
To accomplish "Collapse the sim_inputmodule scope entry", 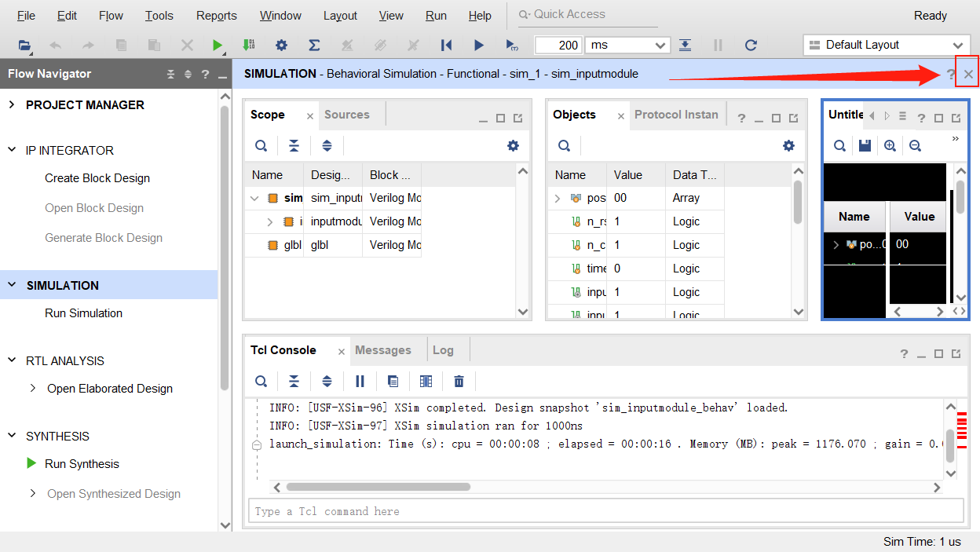I will 254,198.
